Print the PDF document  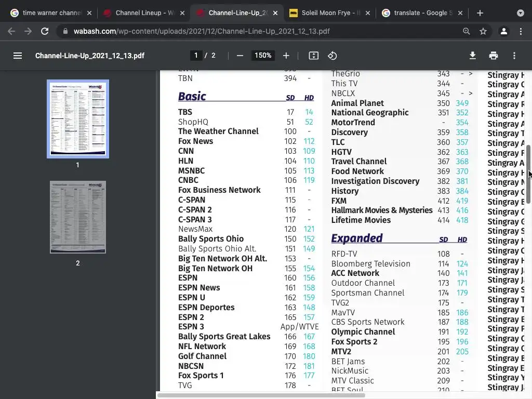pos(494,56)
